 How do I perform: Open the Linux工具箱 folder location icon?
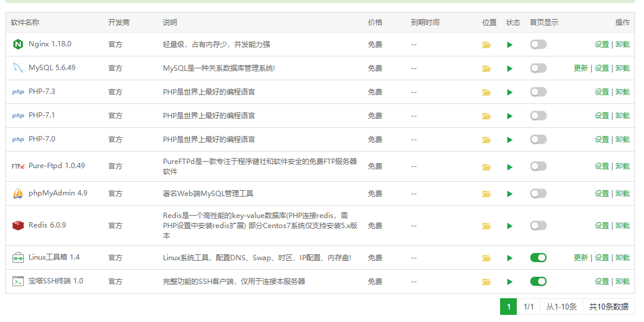tap(486, 258)
